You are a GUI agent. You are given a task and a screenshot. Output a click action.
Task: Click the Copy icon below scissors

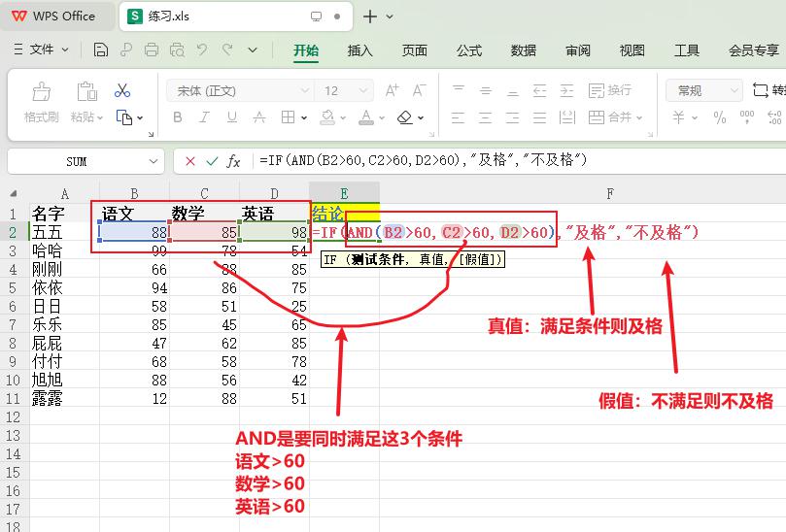123,117
